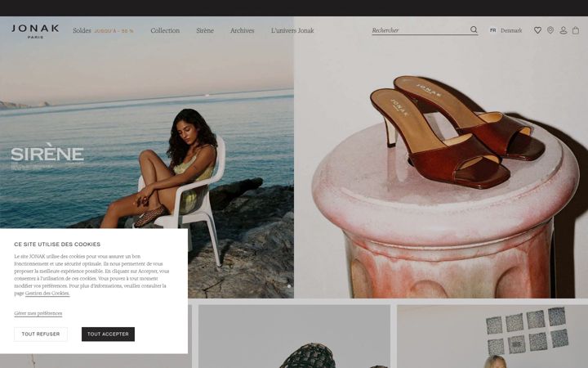The width and height of the screenshot is (588, 368).
Task: Open the store locator pin icon
Action: point(550,30)
